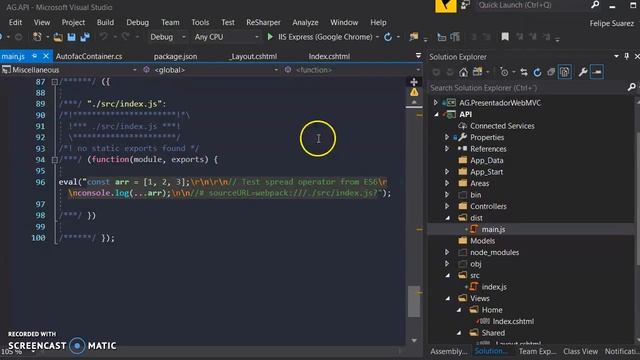Click the browser refresh icon after IIS Express
Screen dimensions: 640x360
point(388,37)
